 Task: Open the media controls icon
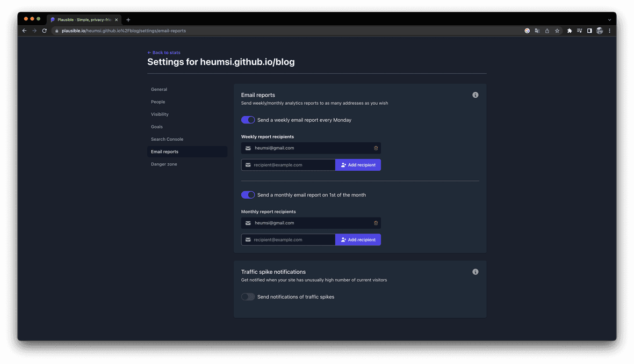(579, 31)
